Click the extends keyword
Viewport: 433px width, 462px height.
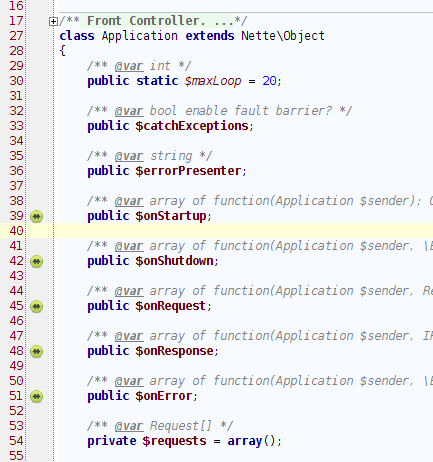point(210,36)
